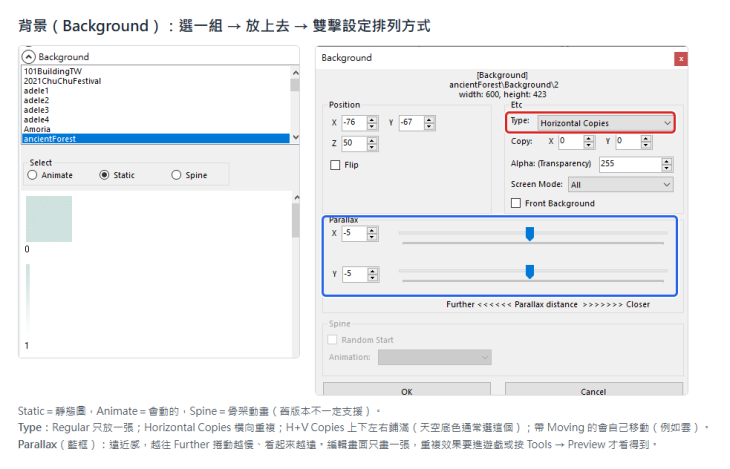This screenshot has height=469, width=730.
Task: Click background list scroll up arrow
Action: point(295,73)
